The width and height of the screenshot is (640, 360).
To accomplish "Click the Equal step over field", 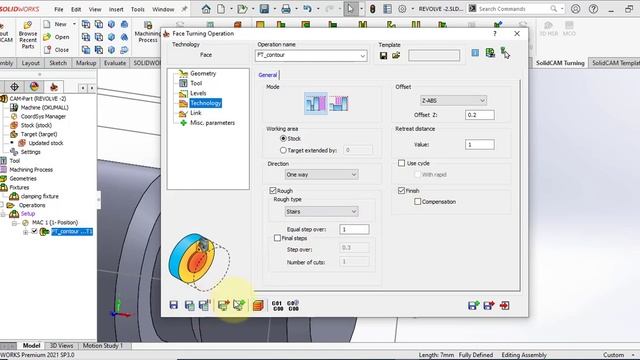I will pos(354,229).
